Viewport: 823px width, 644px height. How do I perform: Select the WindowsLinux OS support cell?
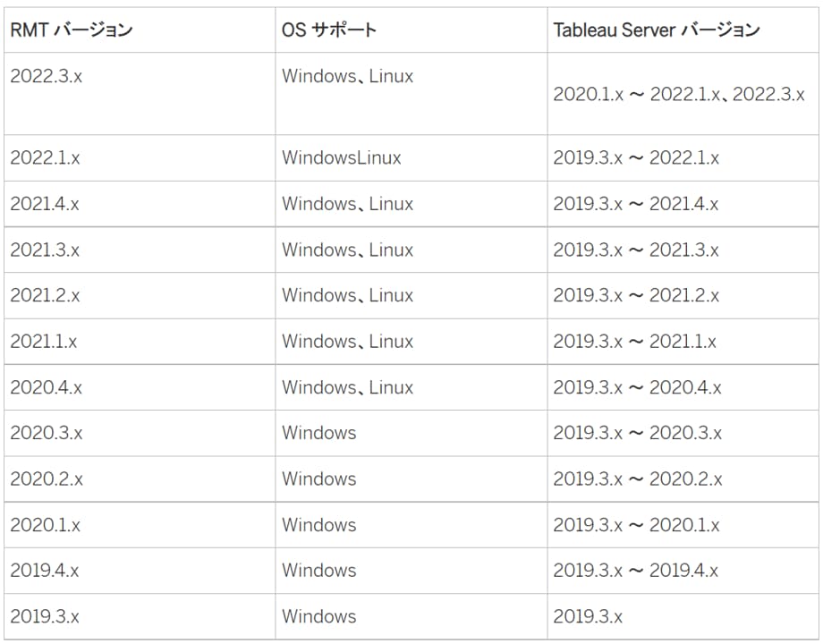pos(411,158)
